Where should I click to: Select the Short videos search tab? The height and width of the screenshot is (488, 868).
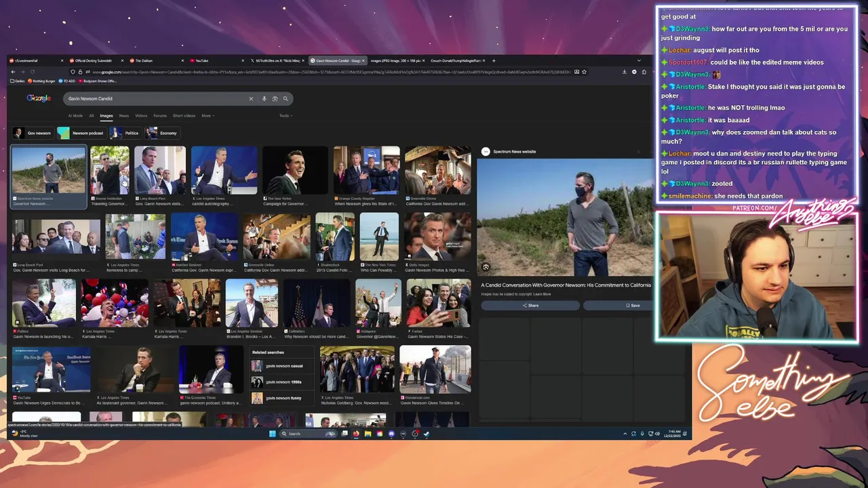(x=184, y=116)
